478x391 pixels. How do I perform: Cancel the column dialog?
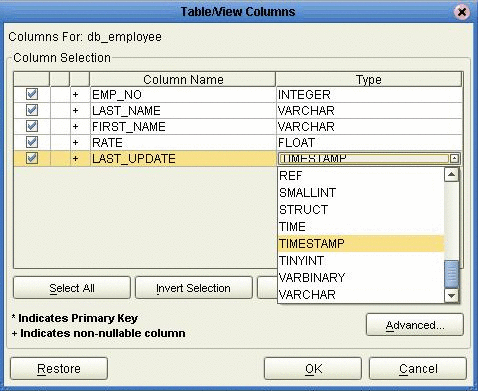click(x=418, y=369)
